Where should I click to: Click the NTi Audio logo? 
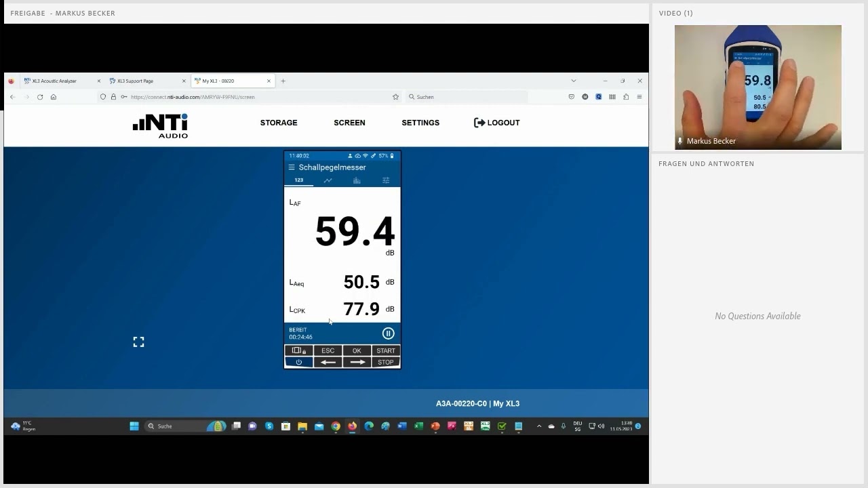[x=160, y=125]
